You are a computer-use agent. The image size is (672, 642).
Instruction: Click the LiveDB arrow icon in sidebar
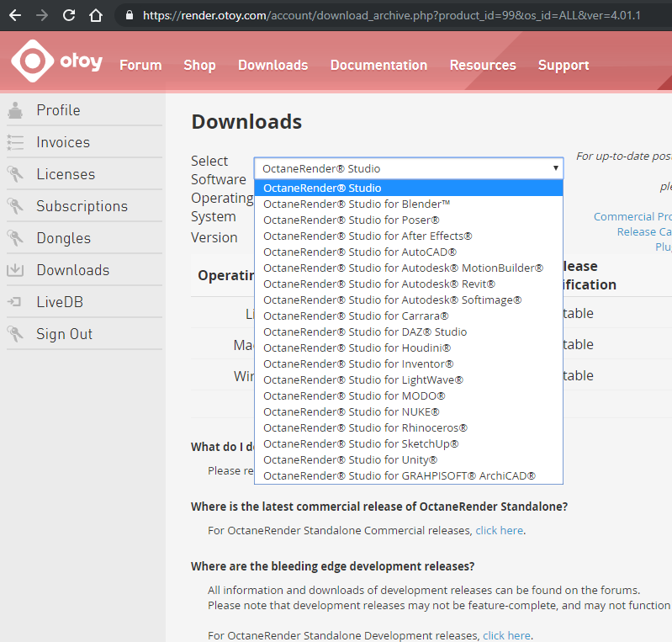coord(14,302)
